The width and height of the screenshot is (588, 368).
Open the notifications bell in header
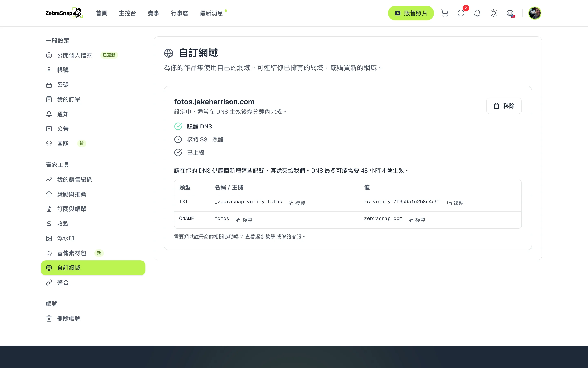point(477,13)
